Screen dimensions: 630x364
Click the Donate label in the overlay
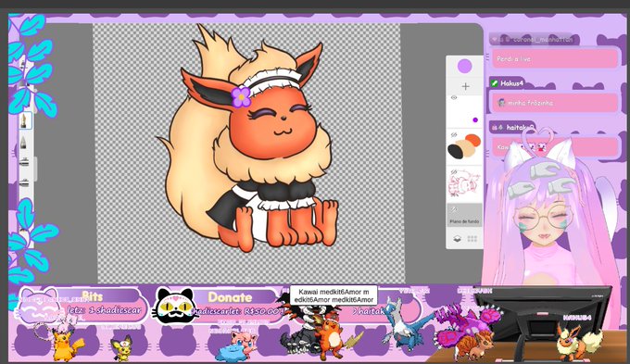point(230,297)
